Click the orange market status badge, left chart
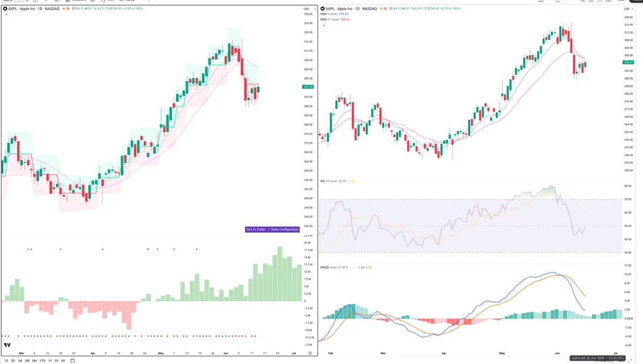643x364 pixels. coord(65,9)
